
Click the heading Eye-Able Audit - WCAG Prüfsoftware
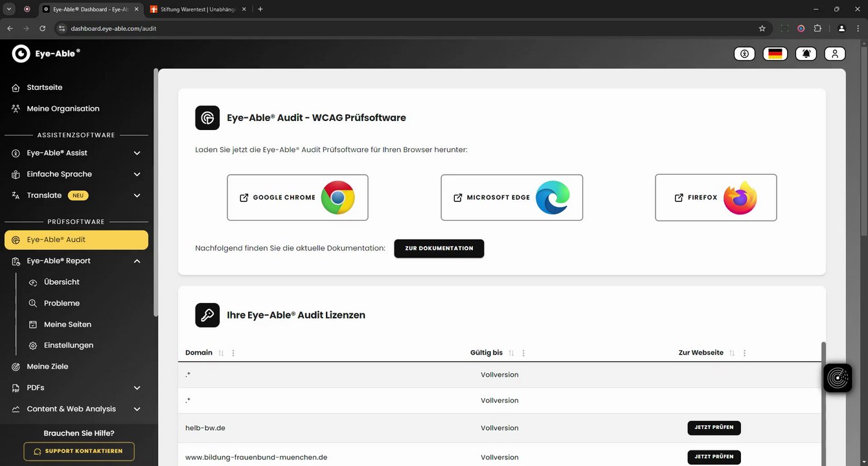[x=316, y=118]
